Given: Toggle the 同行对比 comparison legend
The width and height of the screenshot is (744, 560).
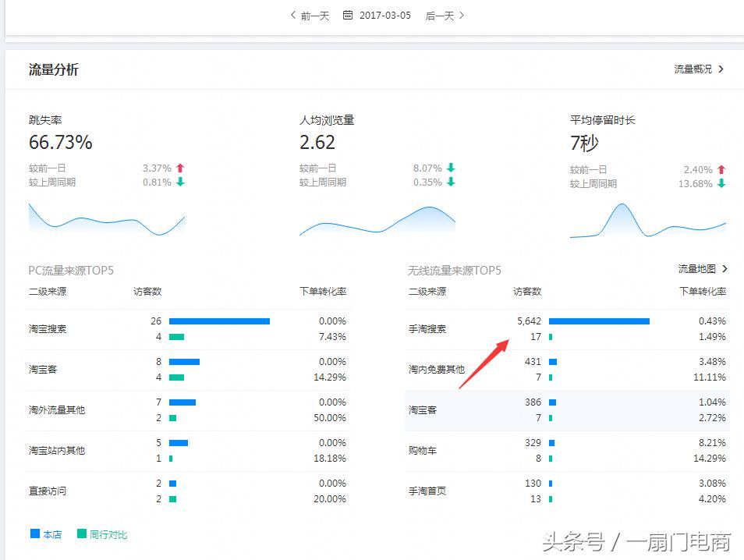Looking at the screenshot, I should [97, 533].
